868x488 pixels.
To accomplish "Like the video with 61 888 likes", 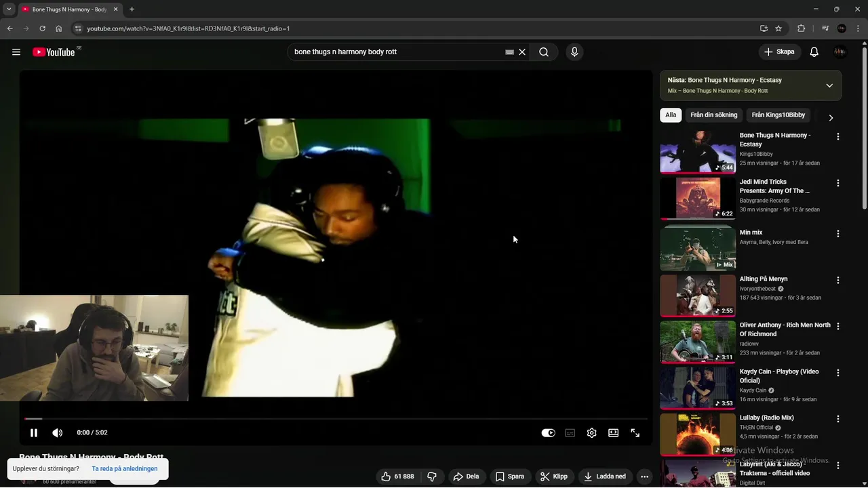I will click(397, 476).
